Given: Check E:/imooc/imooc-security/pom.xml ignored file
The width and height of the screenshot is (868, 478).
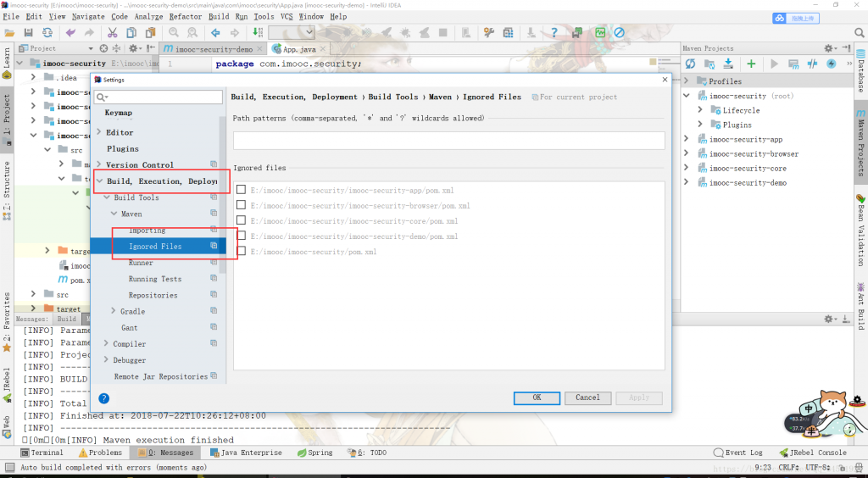Looking at the screenshot, I should [241, 251].
